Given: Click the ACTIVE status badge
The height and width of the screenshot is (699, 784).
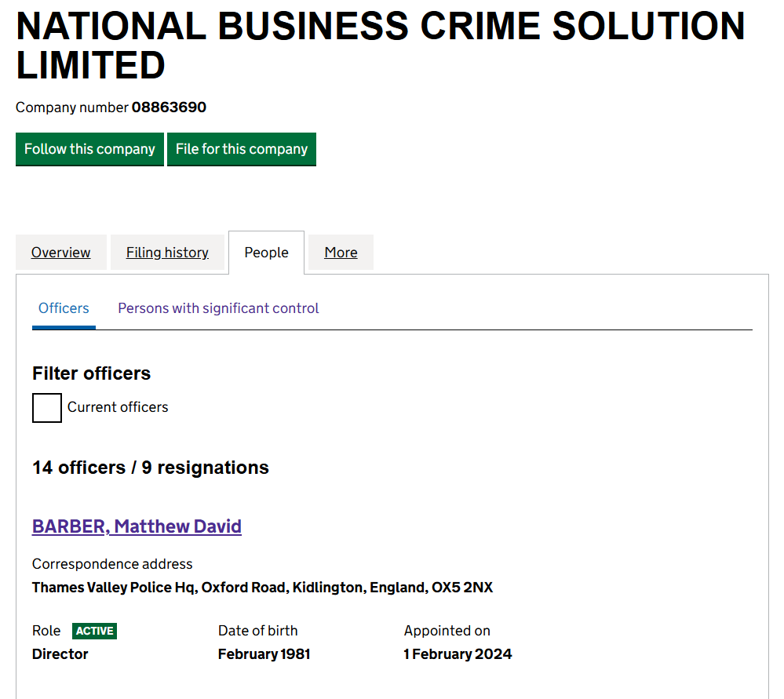Looking at the screenshot, I should click(x=94, y=631).
